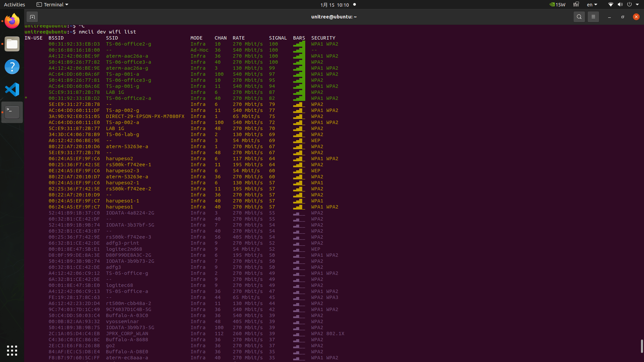Open the terminal search icon
This screenshot has height=362, width=644.
coord(579,17)
